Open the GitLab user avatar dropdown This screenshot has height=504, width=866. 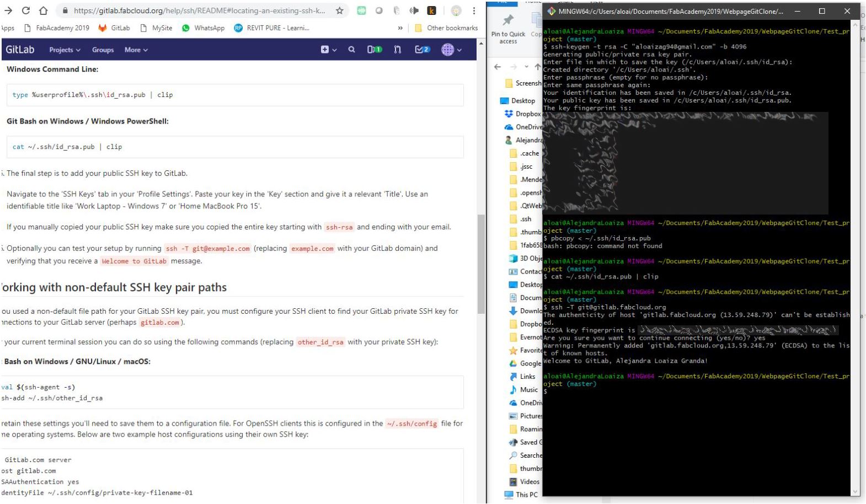(451, 50)
